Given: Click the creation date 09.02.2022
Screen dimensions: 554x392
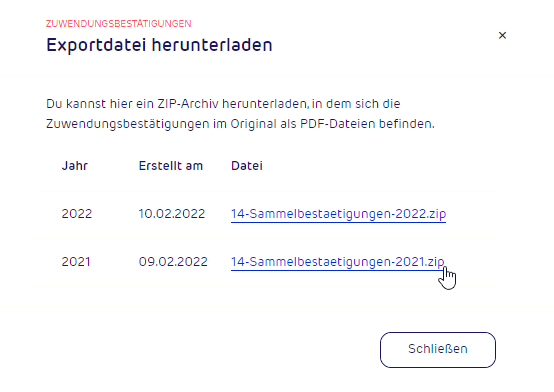Looking at the screenshot, I should pos(173,262).
